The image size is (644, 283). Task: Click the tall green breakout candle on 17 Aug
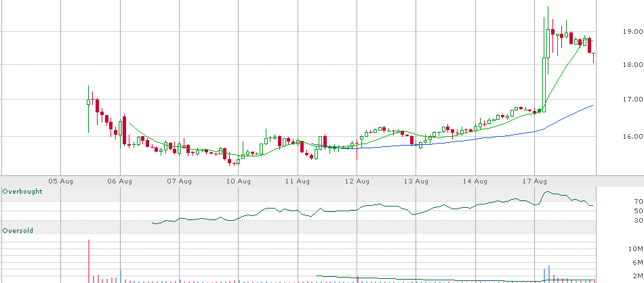click(544, 85)
